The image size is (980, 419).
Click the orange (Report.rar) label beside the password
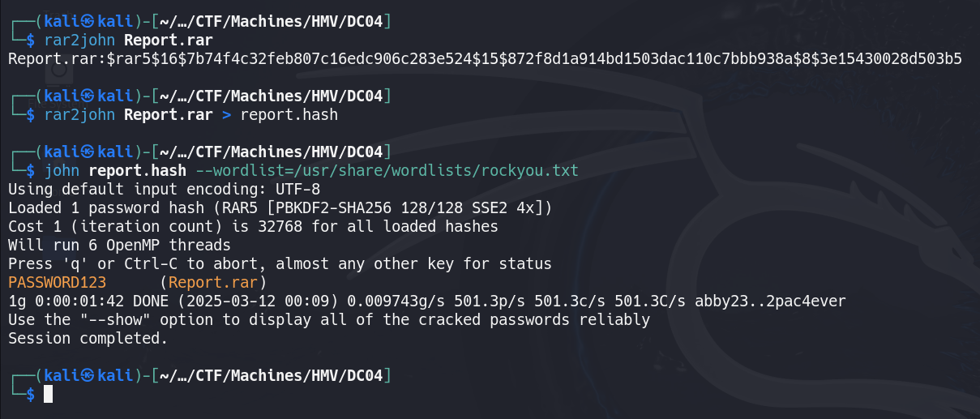(213, 283)
